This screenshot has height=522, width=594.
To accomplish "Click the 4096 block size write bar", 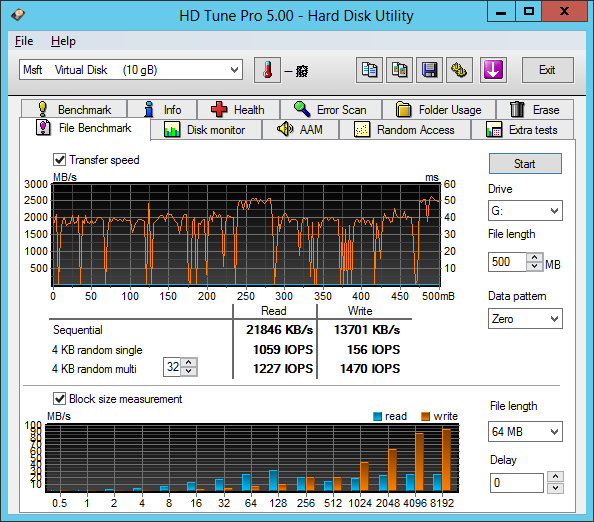I will pos(419,462).
